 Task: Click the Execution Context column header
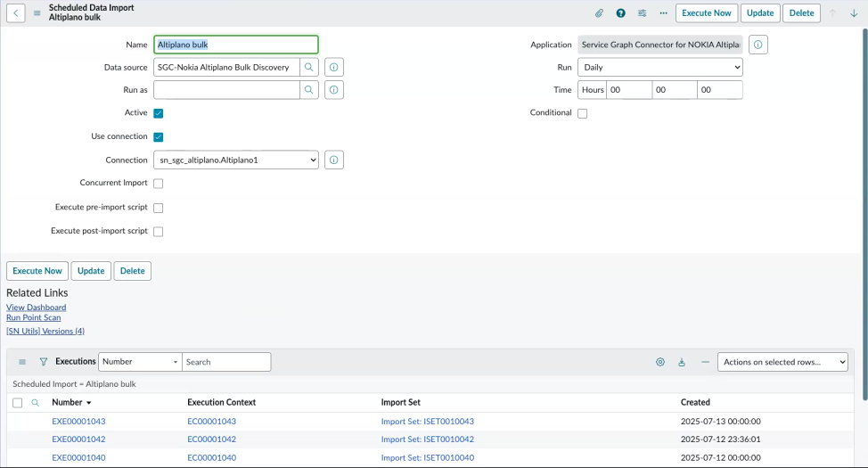(221, 402)
